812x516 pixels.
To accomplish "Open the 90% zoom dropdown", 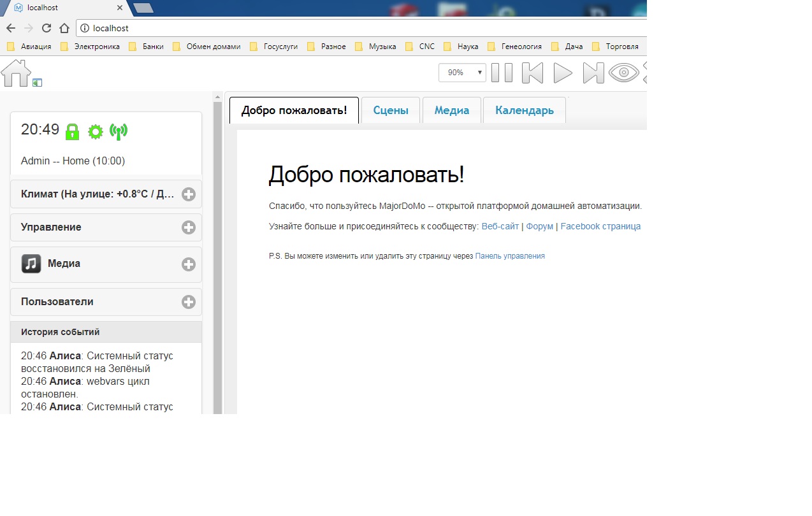I will pos(462,73).
